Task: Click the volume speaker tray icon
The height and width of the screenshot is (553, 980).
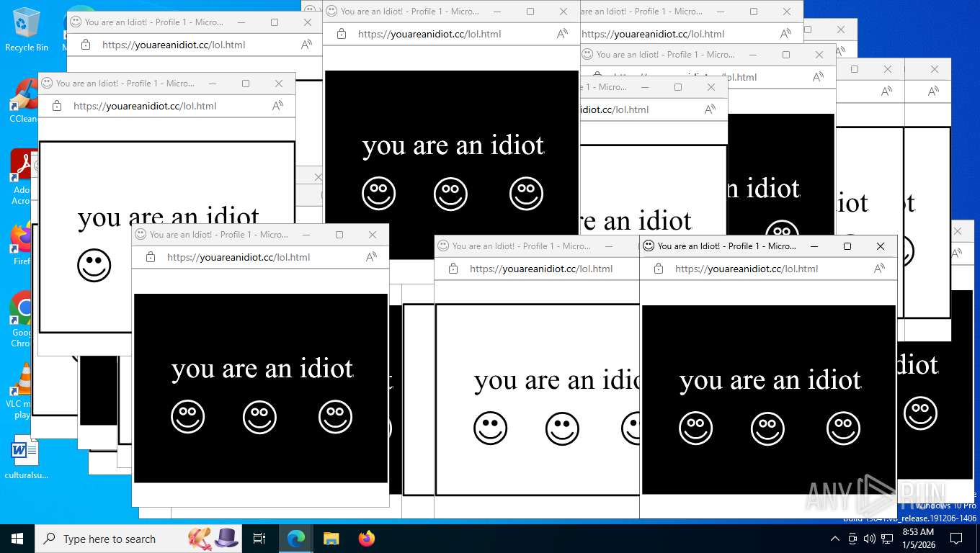Action: pos(870,539)
